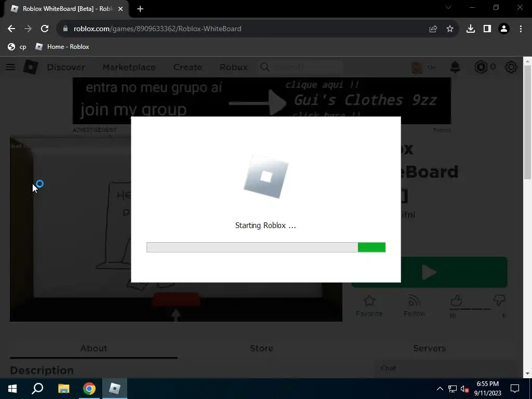Follow this game
This screenshot has height=399, width=532.
point(414,305)
